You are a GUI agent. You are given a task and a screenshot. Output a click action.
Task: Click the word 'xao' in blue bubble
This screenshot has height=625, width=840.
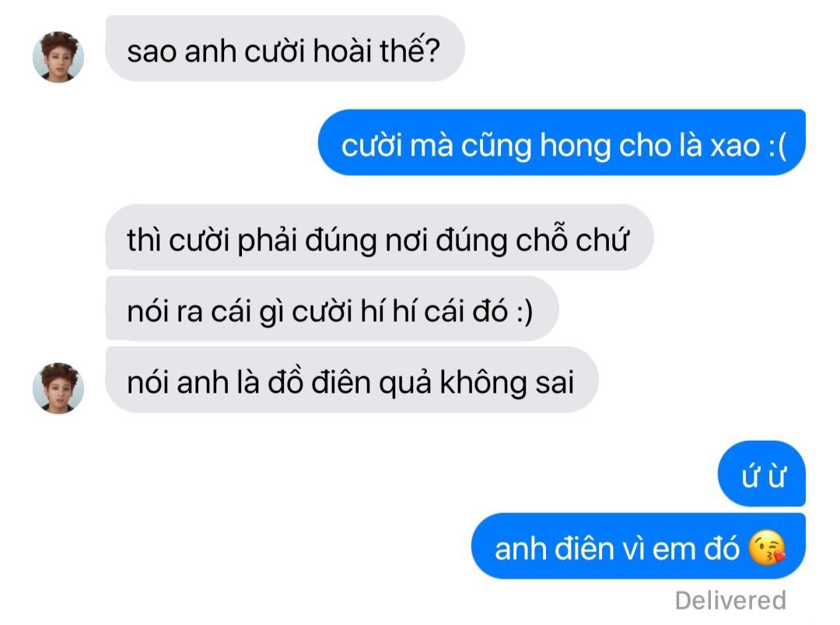(x=735, y=145)
